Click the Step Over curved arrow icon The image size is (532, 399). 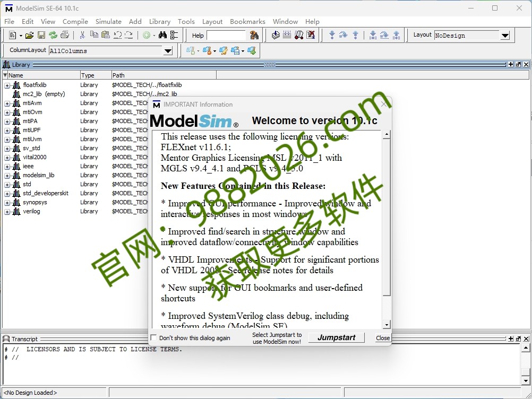[344, 35]
